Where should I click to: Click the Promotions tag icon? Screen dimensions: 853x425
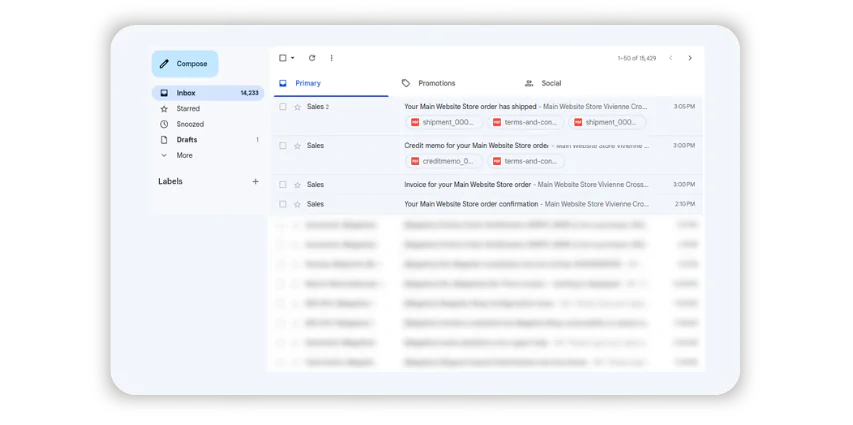click(406, 83)
